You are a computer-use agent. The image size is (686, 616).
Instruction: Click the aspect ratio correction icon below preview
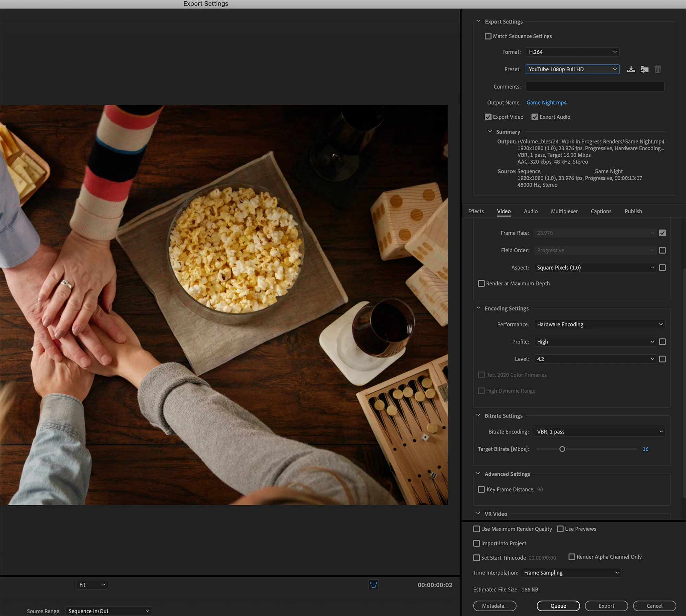point(373,585)
